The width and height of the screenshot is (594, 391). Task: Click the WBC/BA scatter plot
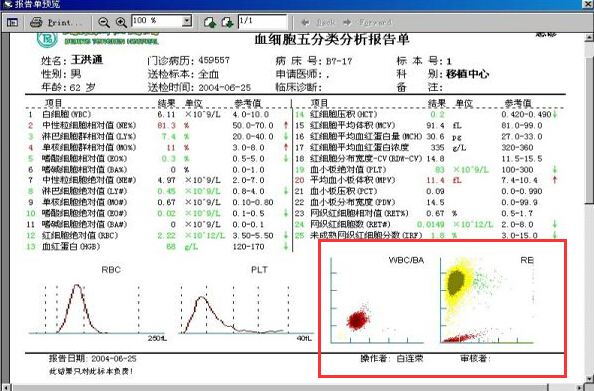tap(377, 299)
